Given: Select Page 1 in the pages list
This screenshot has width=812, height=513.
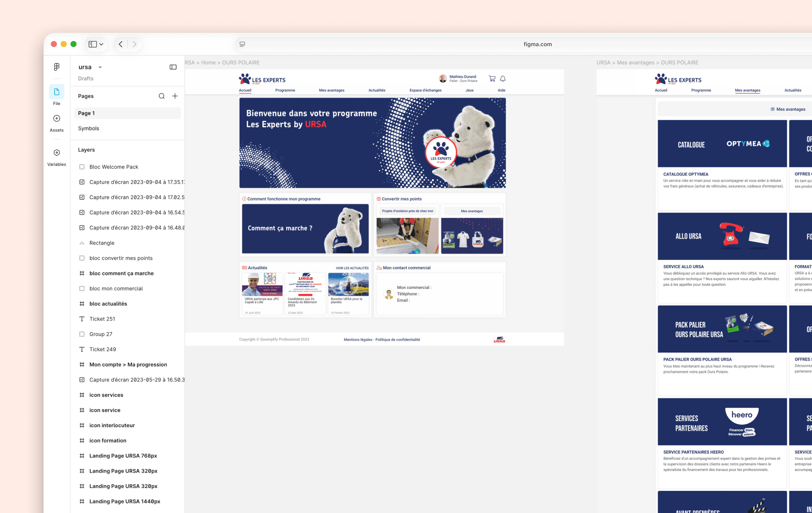Looking at the screenshot, I should click(x=128, y=113).
